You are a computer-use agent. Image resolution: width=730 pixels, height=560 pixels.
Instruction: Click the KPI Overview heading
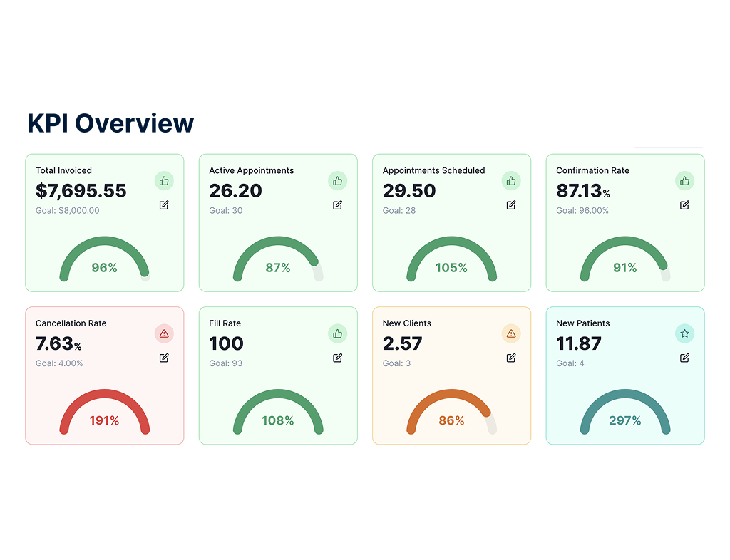point(110,123)
